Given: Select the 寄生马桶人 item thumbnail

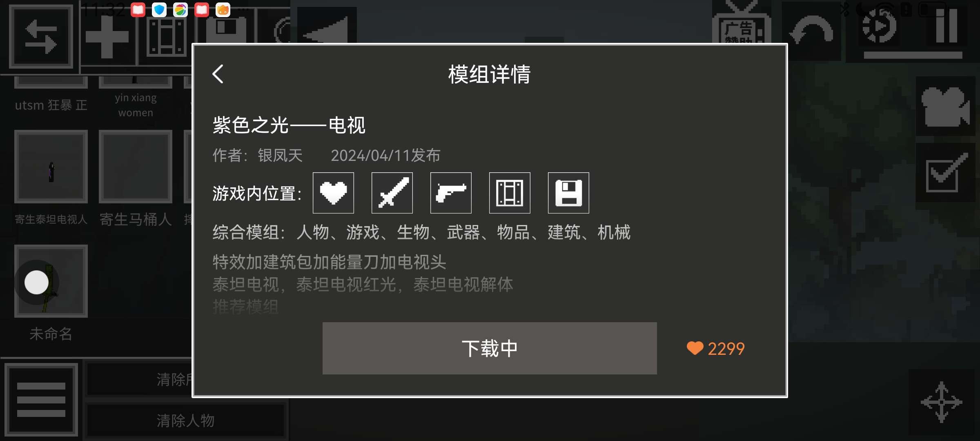Looking at the screenshot, I should click(x=136, y=167).
